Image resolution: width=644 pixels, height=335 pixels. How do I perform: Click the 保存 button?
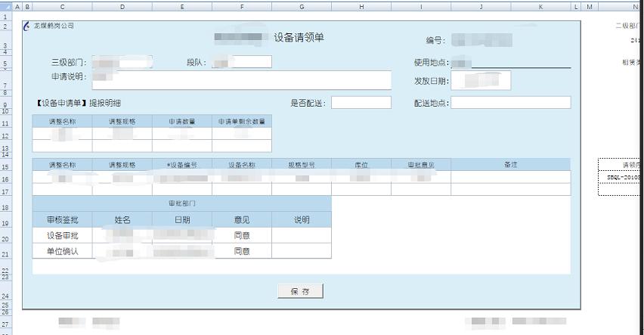pyautogui.click(x=300, y=291)
